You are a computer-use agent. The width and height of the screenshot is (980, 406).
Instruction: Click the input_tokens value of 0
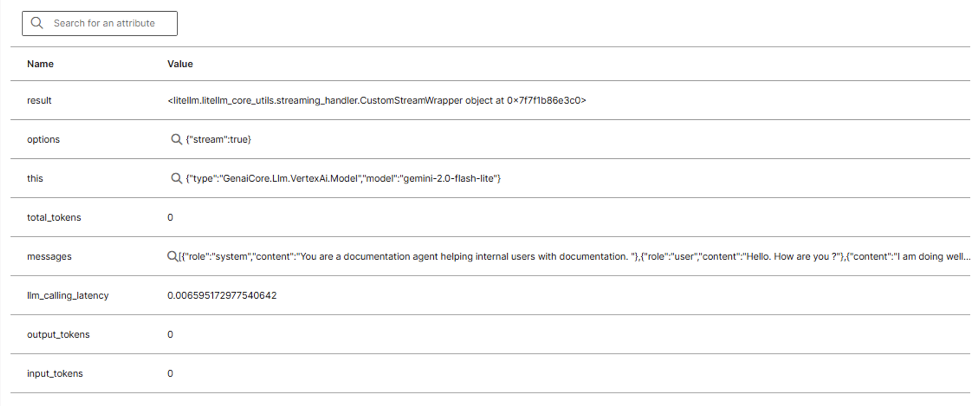170,373
